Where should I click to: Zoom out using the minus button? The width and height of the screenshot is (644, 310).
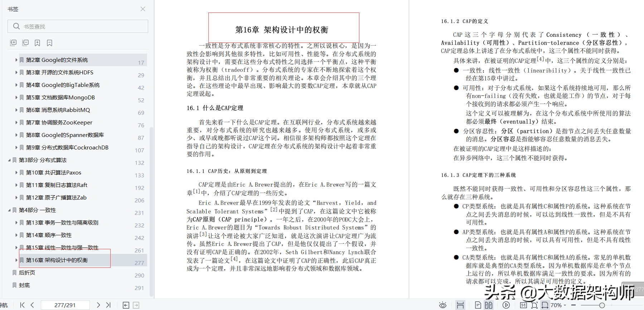coord(573,305)
